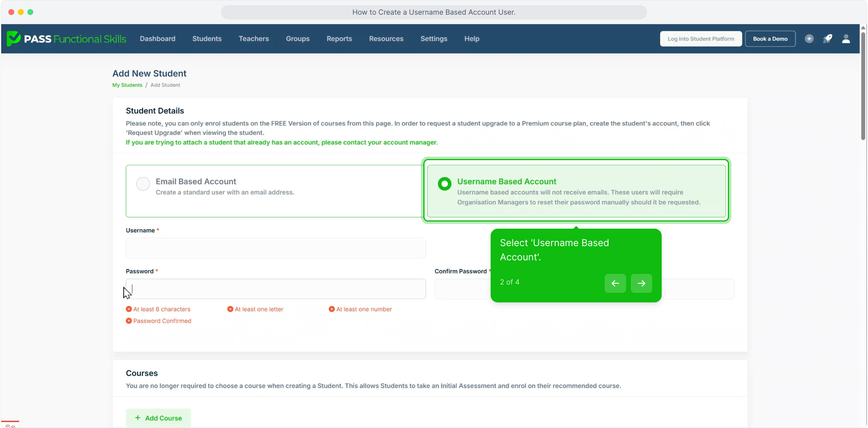Follow the My Students breadcrumb link
This screenshot has width=868, height=428.
pyautogui.click(x=127, y=85)
